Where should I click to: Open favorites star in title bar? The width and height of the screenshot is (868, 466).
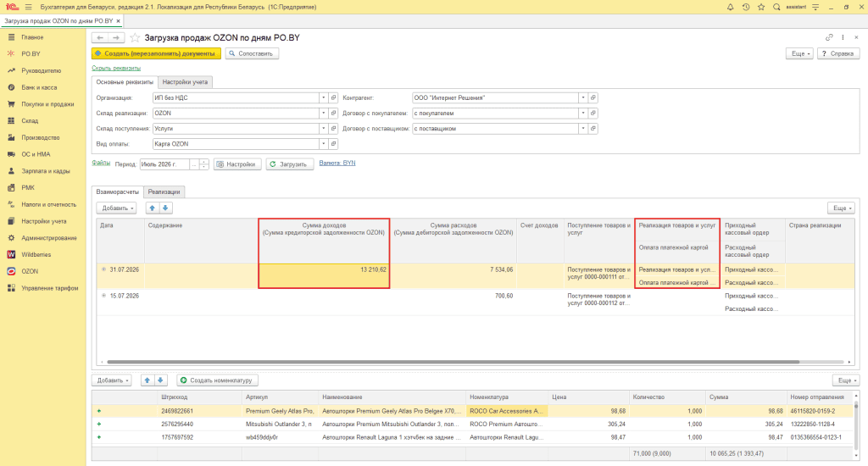click(761, 7)
